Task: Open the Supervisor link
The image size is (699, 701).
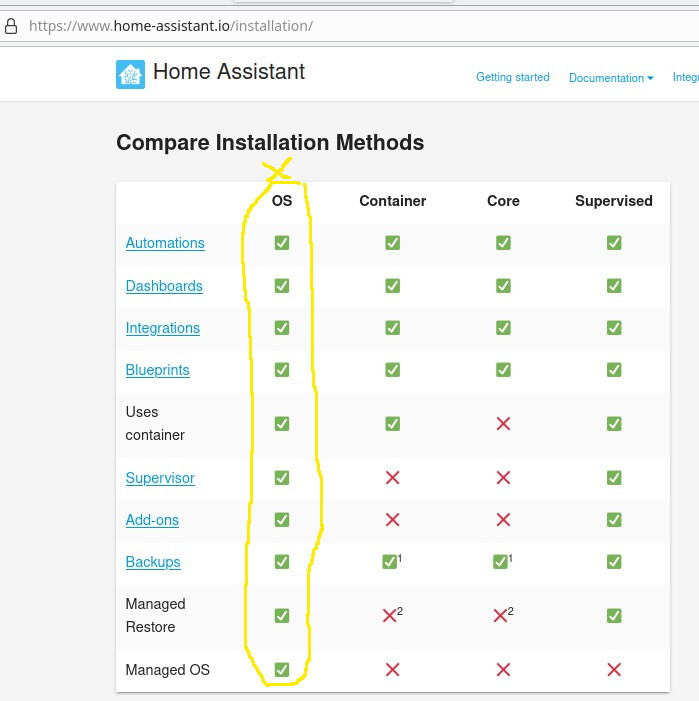Action: [x=160, y=477]
